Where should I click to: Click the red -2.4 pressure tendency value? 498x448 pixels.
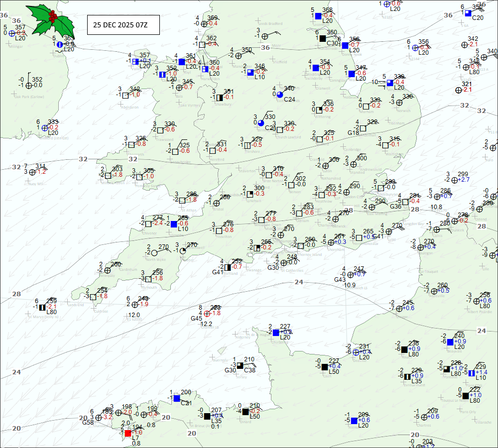pyautogui.click(x=158, y=223)
